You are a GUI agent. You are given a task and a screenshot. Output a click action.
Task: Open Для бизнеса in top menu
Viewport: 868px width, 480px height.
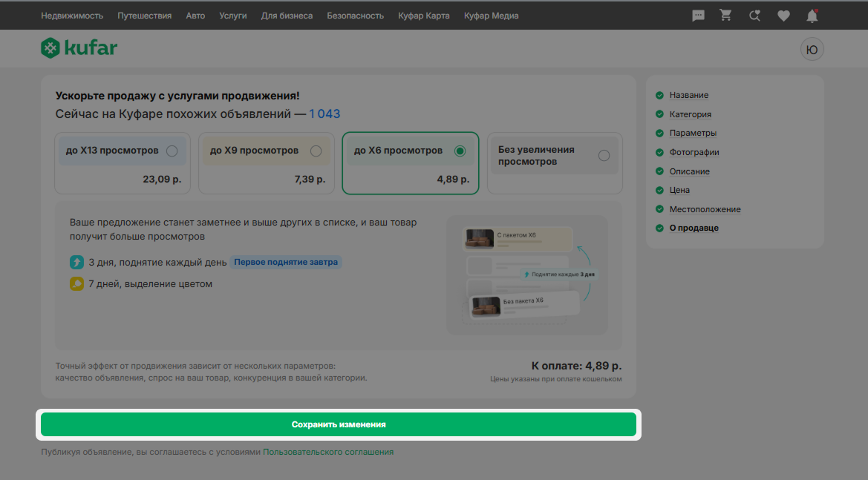click(287, 16)
